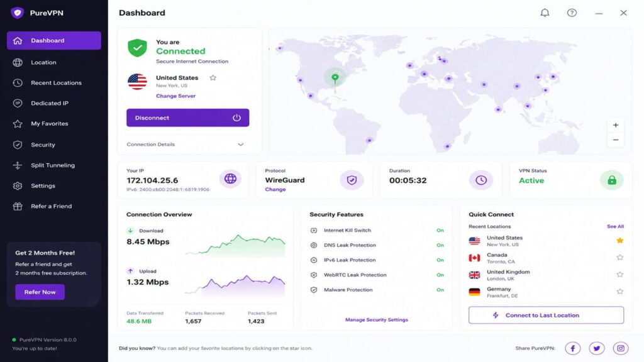This screenshot has height=362, width=644.
Task: Click the globe icon beside Your IP
Action: coord(230,179)
